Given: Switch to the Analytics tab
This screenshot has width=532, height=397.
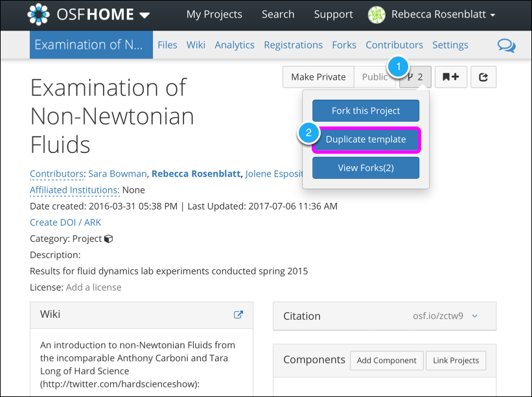Looking at the screenshot, I should pos(235,45).
